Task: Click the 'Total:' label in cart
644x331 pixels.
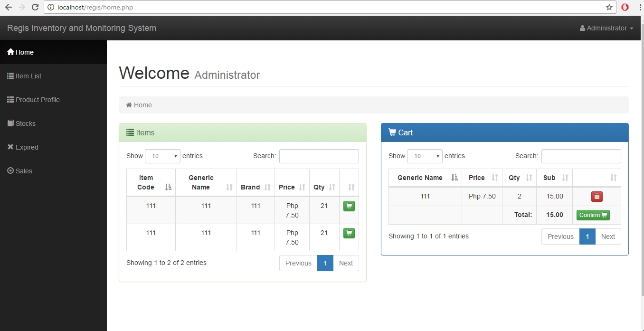Action: (523, 215)
